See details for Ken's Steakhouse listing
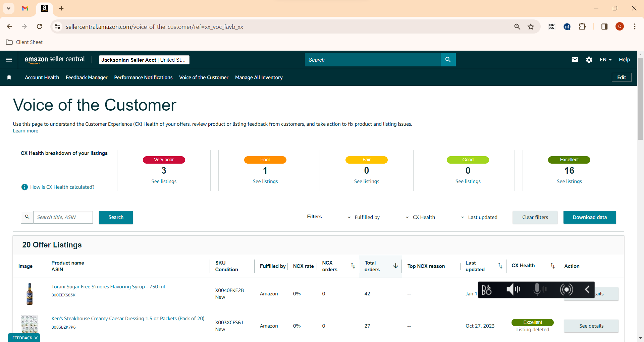Image resolution: width=644 pixels, height=342 pixels. (x=591, y=326)
